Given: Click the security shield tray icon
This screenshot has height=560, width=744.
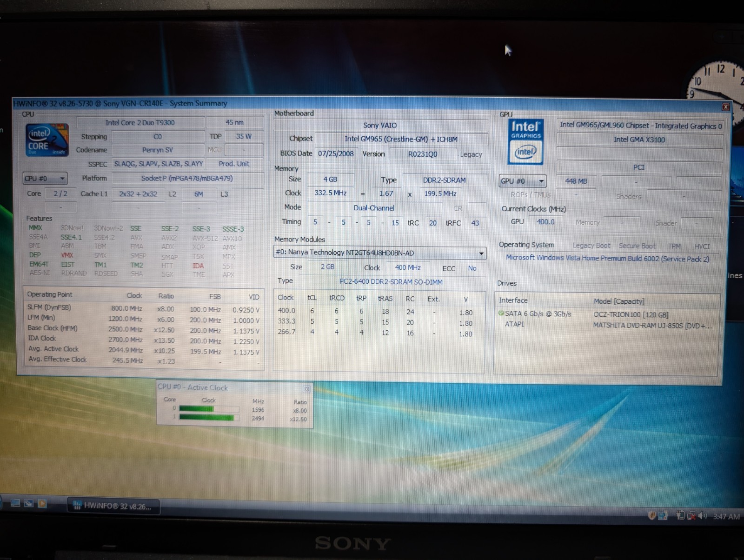Looking at the screenshot, I should [652, 515].
